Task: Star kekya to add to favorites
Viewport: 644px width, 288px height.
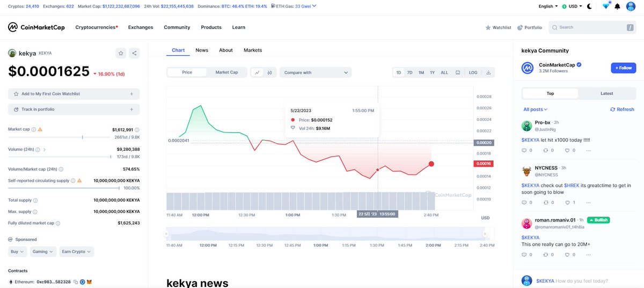Action: click(121, 53)
